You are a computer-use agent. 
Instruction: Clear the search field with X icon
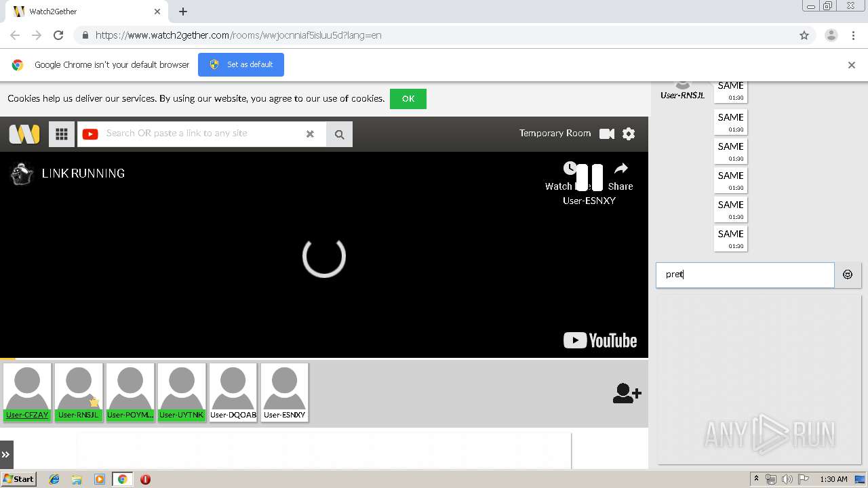[x=310, y=134]
